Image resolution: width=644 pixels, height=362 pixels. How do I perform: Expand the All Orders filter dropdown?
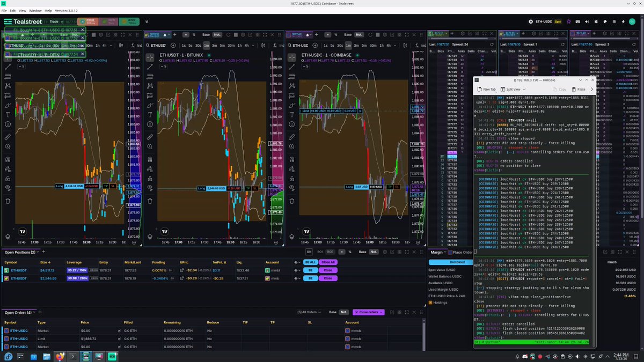310,312
